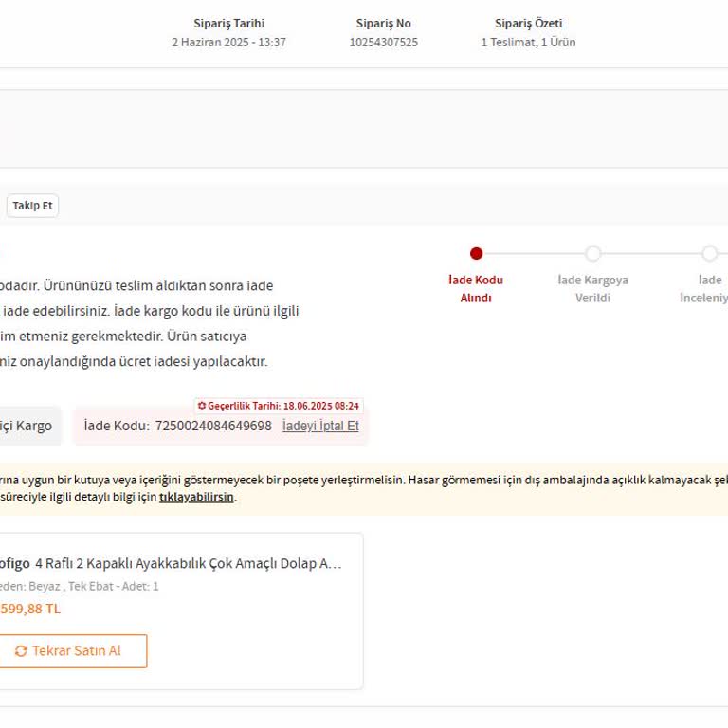Click the İade Kargoya Verildi step label
Image resolution: width=728 pixels, height=728 pixels.
592,288
